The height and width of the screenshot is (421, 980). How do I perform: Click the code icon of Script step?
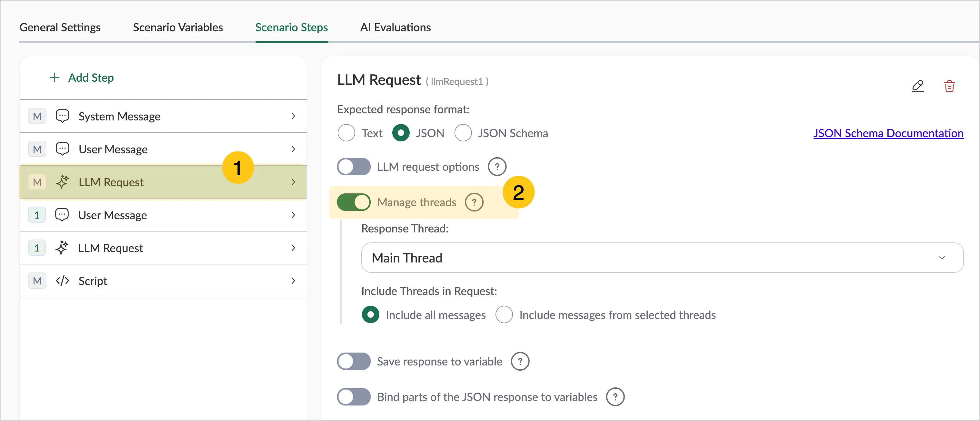62,281
